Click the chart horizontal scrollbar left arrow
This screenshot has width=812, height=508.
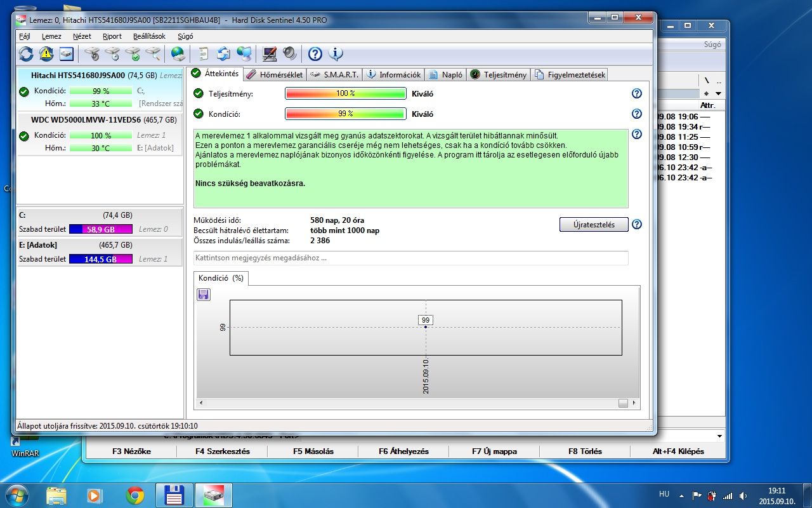pyautogui.click(x=202, y=403)
